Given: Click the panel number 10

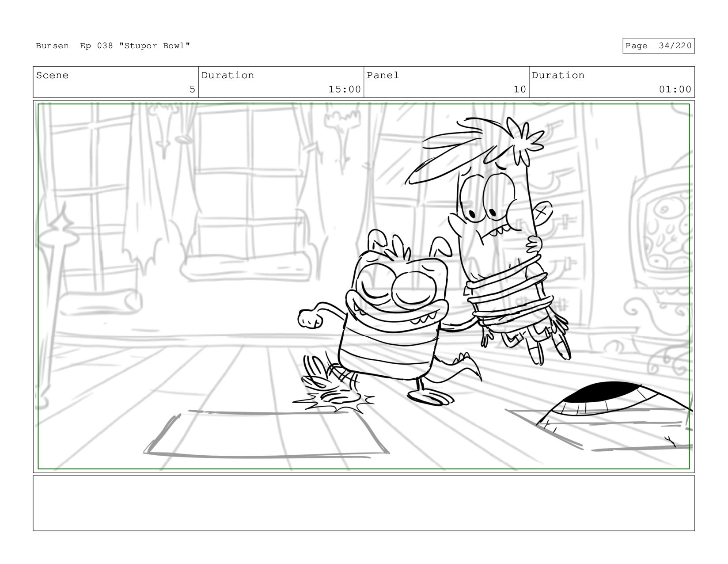Looking at the screenshot, I should point(520,89).
